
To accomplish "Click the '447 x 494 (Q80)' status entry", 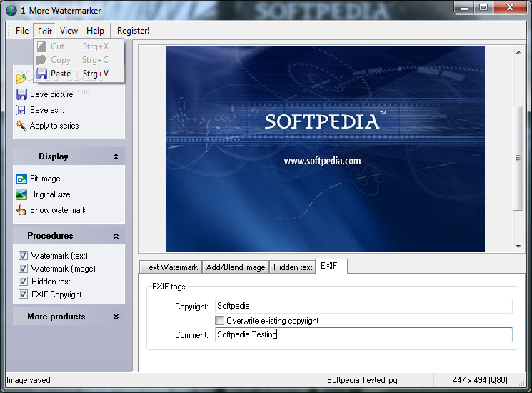I will coord(480,380).
